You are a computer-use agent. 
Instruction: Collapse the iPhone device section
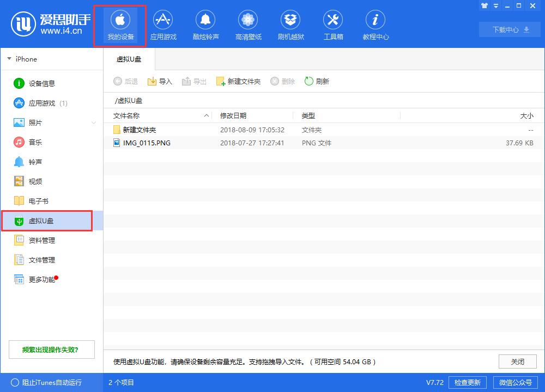click(x=9, y=59)
